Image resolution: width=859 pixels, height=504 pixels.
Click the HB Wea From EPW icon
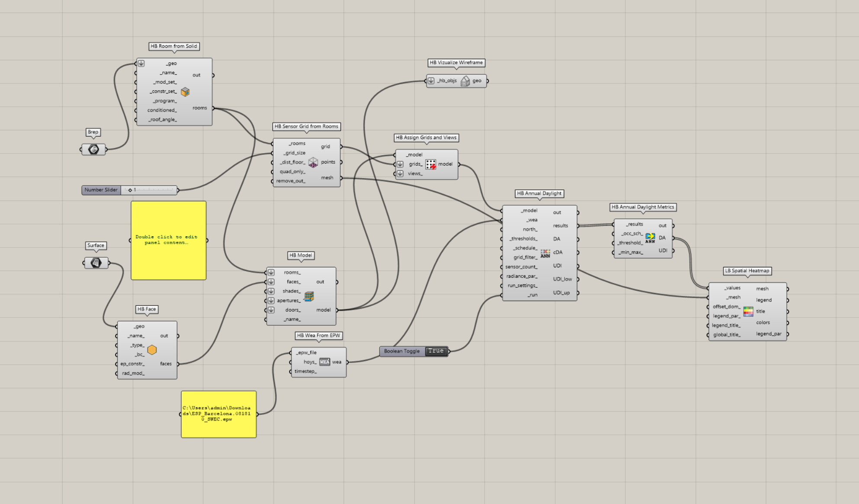(325, 362)
